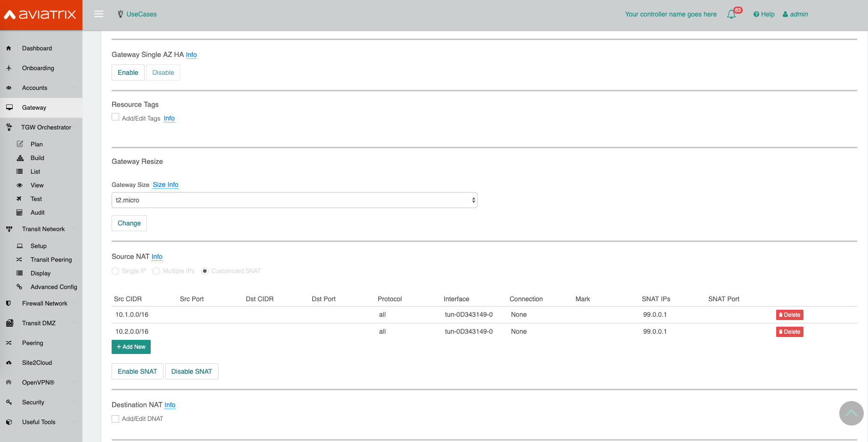The image size is (868, 442).
Task: Go to Advanced Config menu item
Action: pos(54,287)
